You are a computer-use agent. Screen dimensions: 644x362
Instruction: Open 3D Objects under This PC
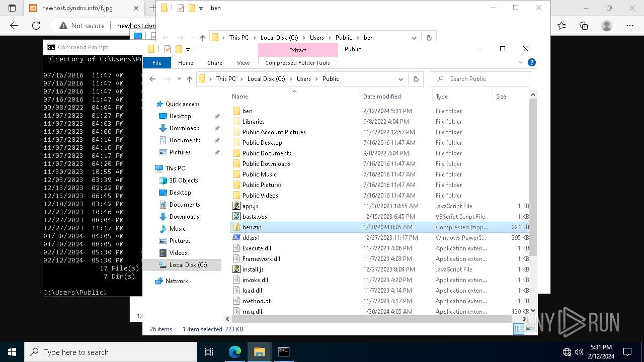pos(184,180)
